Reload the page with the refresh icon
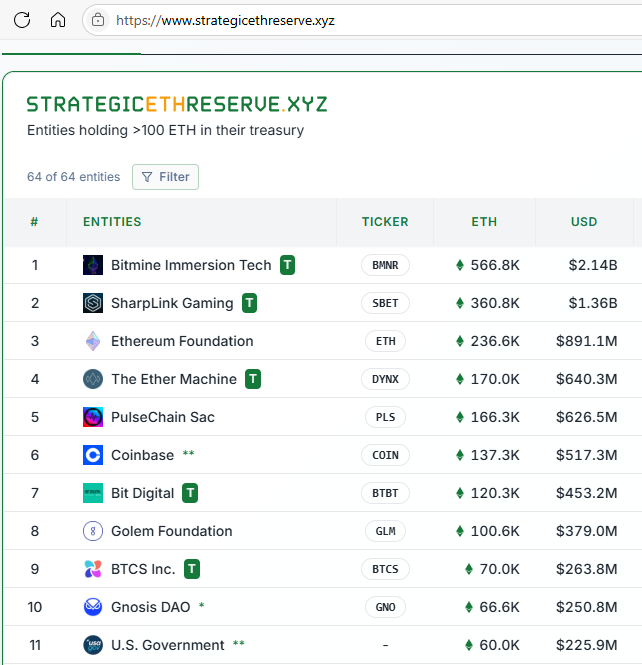This screenshot has height=665, width=642. coord(22,20)
